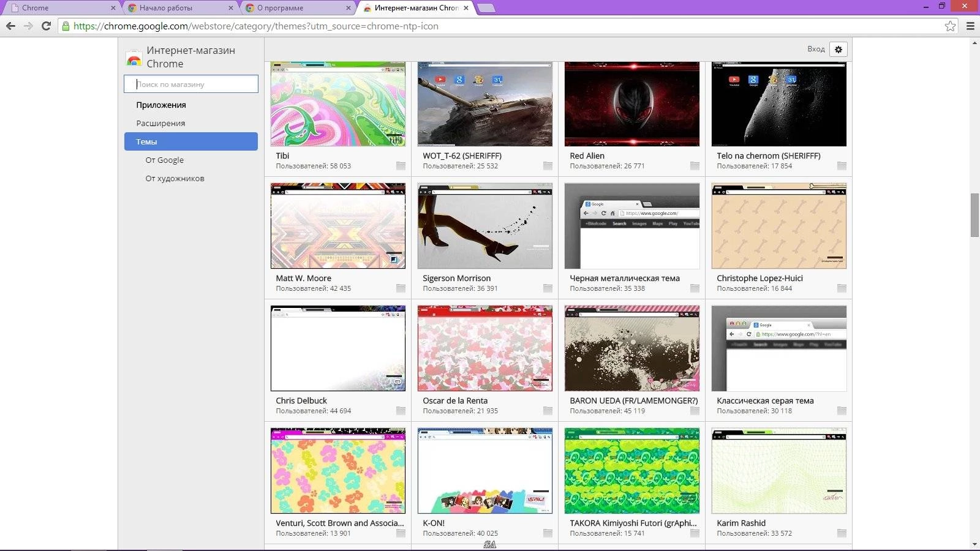
Task: Click the flag icon on Christophe Lopez-Huici card
Action: click(842, 288)
